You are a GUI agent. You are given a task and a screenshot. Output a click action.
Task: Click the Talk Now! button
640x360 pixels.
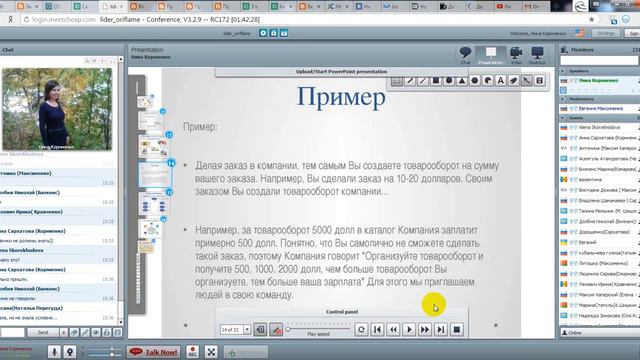[x=154, y=352]
